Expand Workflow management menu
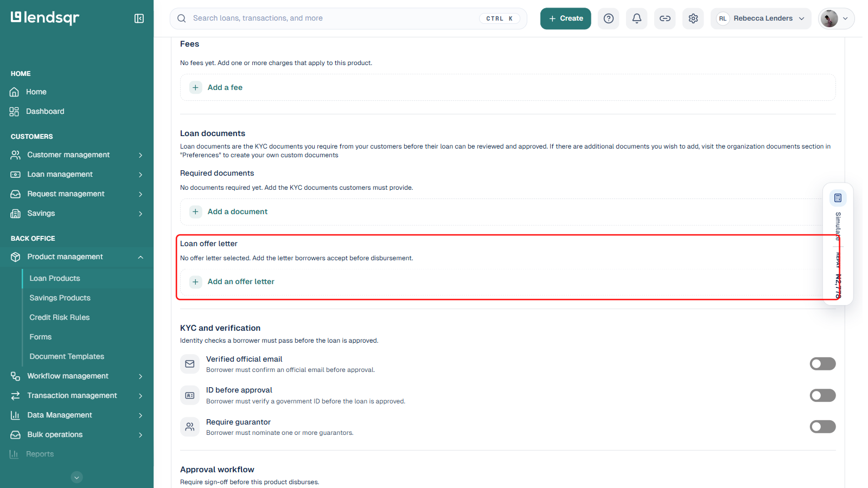Image resolution: width=868 pixels, height=488 pixels. pos(76,376)
